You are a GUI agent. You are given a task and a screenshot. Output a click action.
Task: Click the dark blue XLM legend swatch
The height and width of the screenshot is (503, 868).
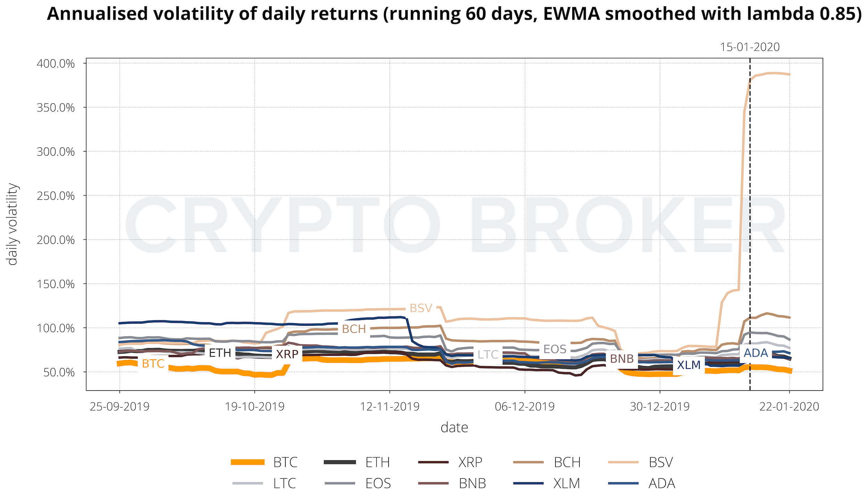tap(528, 483)
